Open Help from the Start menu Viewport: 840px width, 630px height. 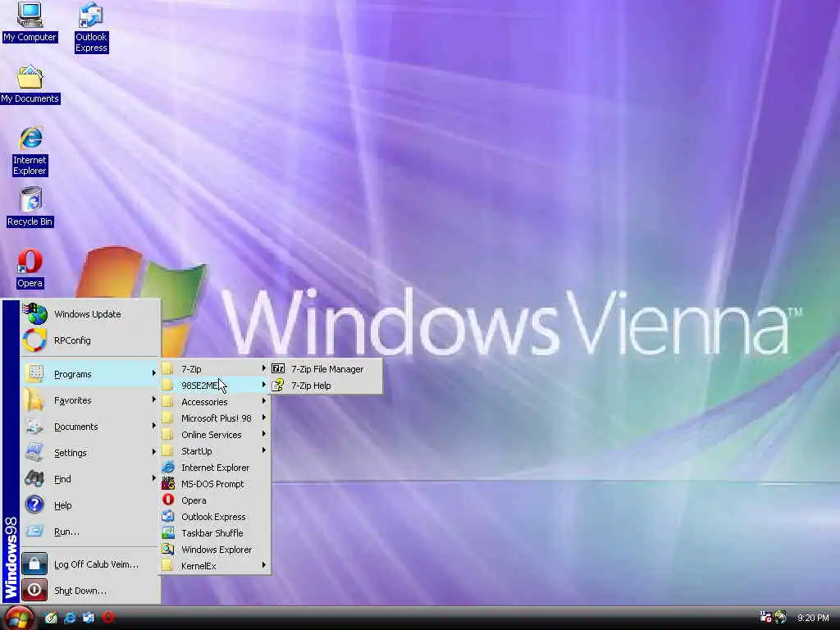tap(90, 505)
